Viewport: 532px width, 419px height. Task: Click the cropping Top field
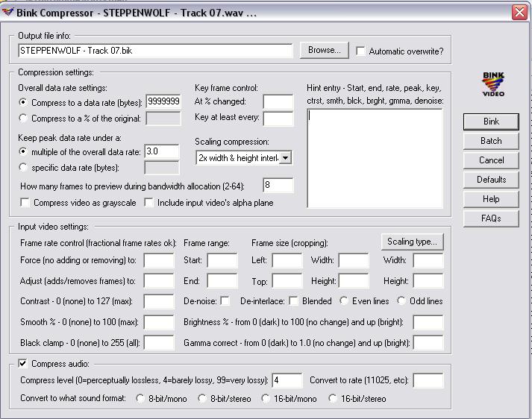(287, 281)
